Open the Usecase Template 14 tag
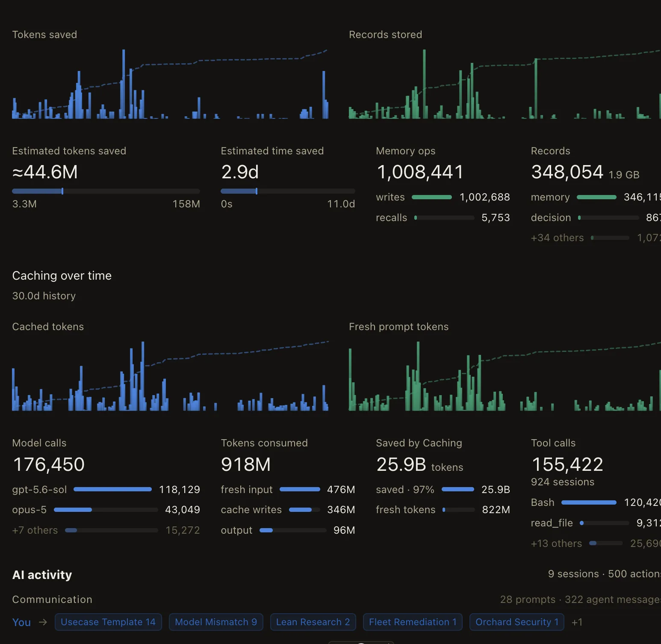661x644 pixels. (108, 622)
